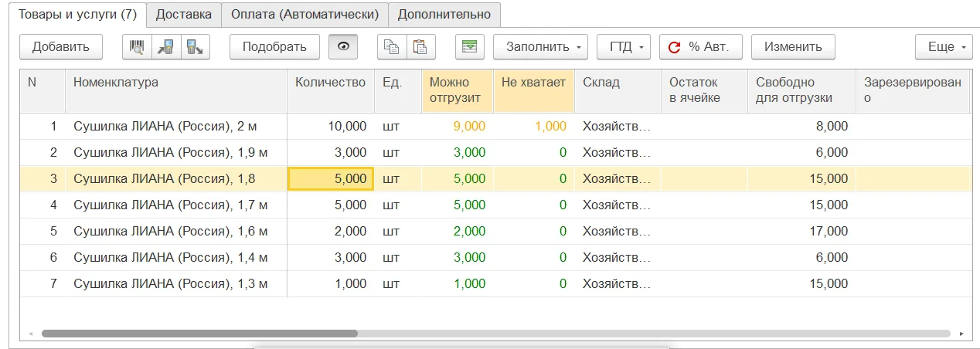
Task: Click the orange 1,000 shortage value
Action: (534, 126)
